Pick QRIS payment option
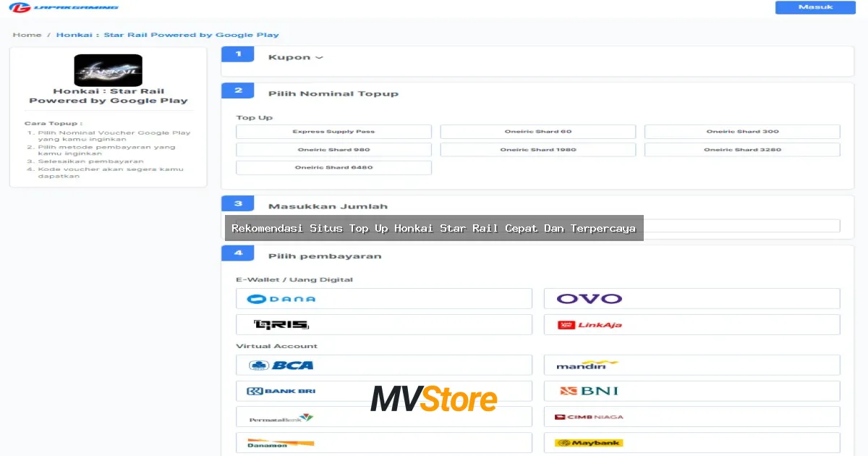 pos(383,325)
